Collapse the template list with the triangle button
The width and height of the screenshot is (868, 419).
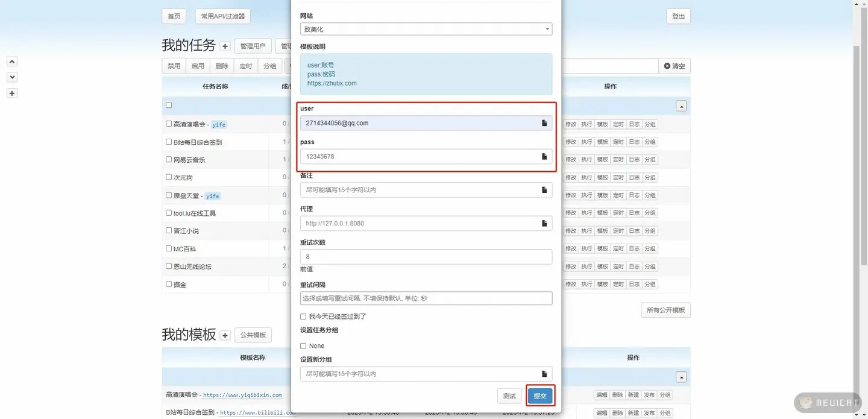click(x=681, y=377)
